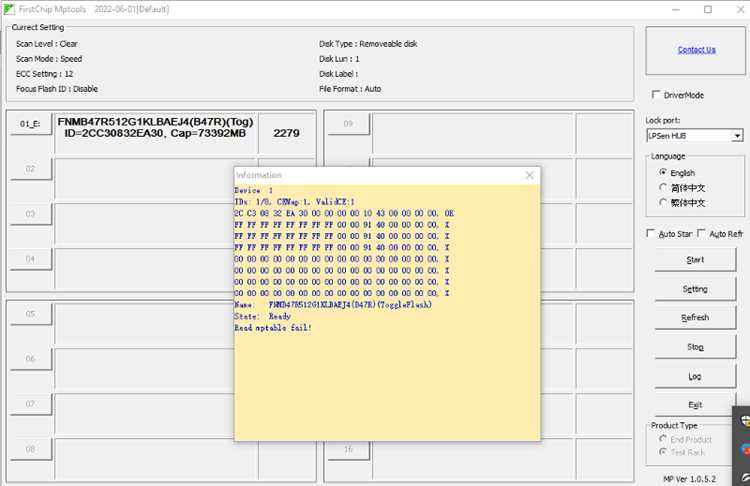This screenshot has width=750, height=486.
Task: Open the Log button
Action: tap(695, 376)
